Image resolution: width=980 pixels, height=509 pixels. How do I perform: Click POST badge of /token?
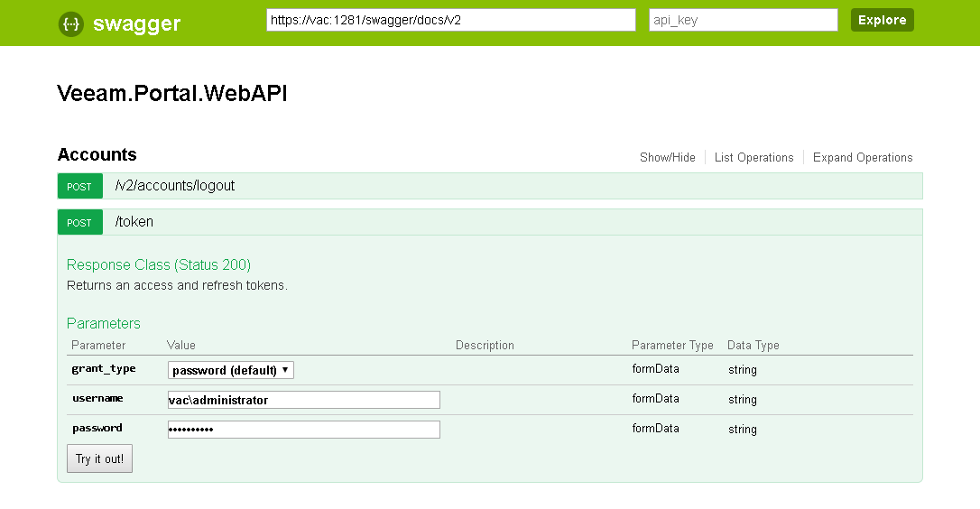pos(79,223)
